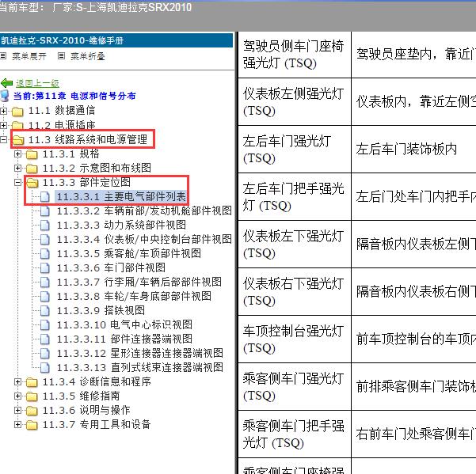The image size is (476, 474).
Task: Click page icon of 11.3.3.5 乘客舱/车顶部件视图
Action: (x=45, y=254)
